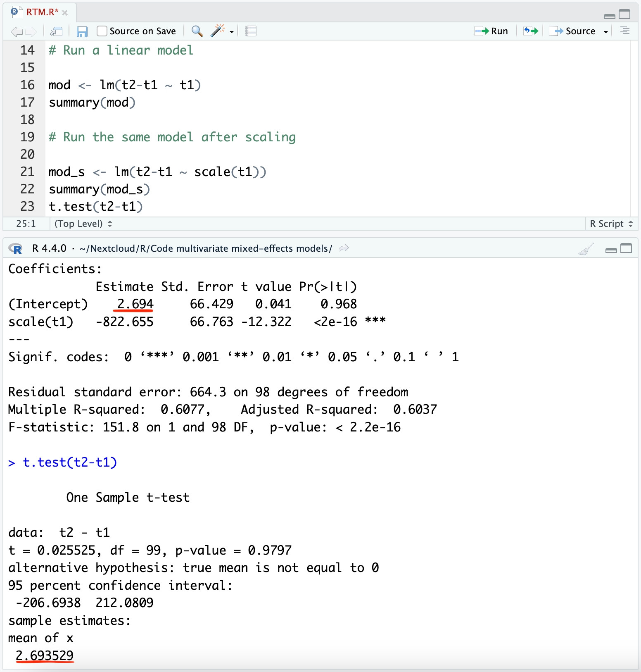This screenshot has width=641, height=672.
Task: View current working directory arrow icon
Action: point(344,248)
